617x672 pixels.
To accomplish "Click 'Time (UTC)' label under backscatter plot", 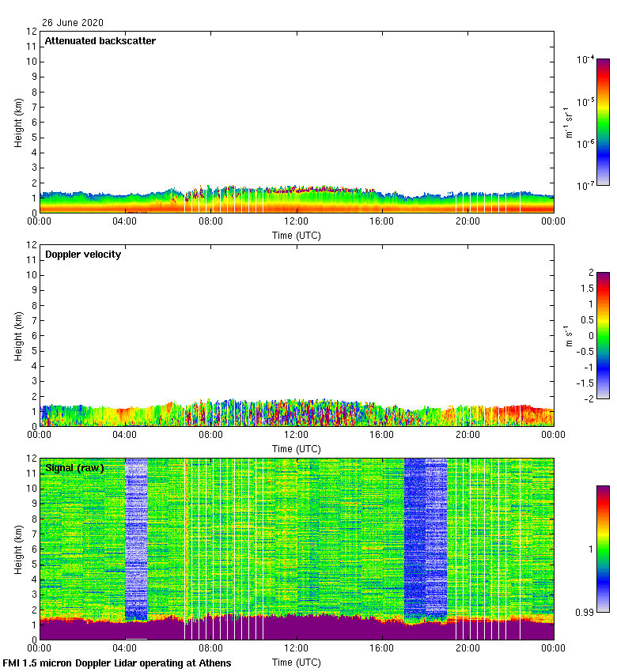I will 297,235.
